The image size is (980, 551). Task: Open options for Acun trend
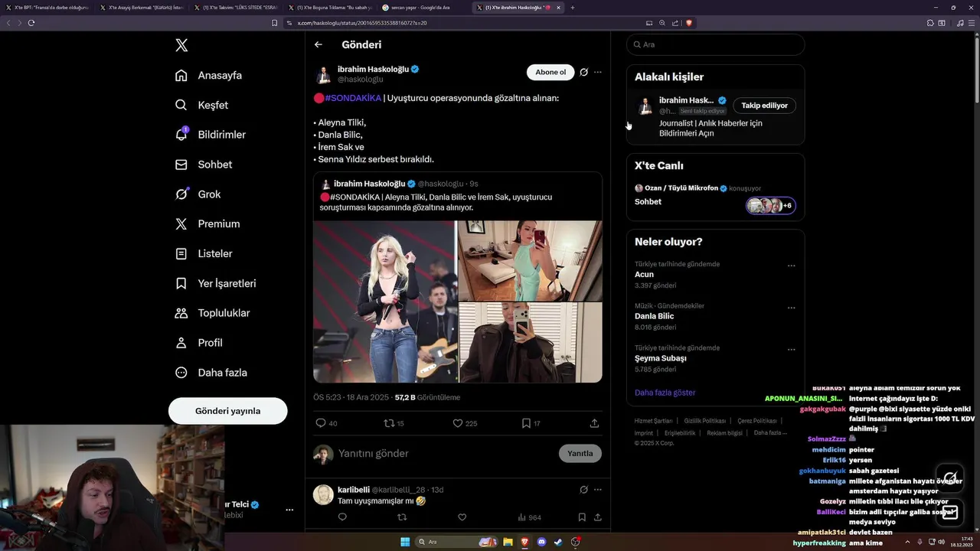click(x=792, y=266)
